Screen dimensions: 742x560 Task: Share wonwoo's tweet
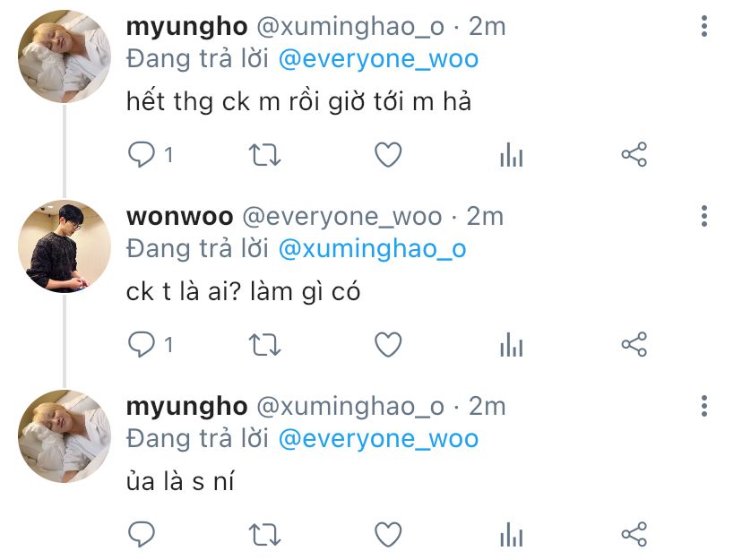[x=634, y=344]
